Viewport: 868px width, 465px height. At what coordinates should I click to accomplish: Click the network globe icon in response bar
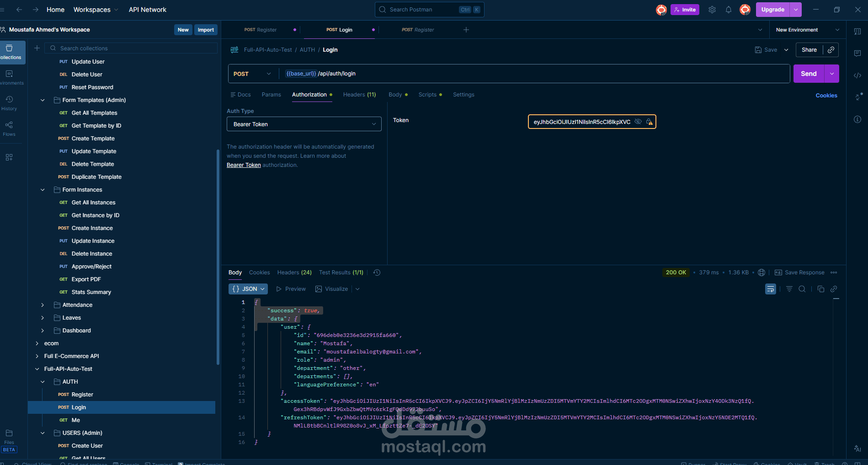click(x=761, y=273)
